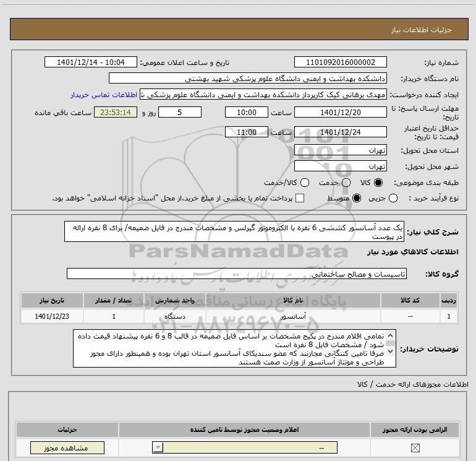This screenshot has height=461, width=476.
Task: Click the ردیف column header
Action: (449, 300)
